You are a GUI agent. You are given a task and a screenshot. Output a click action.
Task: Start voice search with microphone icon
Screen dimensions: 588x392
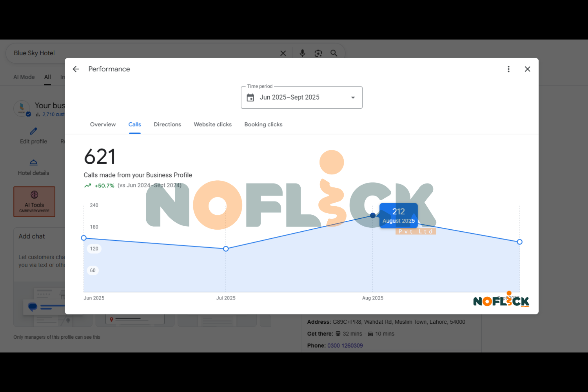pos(302,53)
